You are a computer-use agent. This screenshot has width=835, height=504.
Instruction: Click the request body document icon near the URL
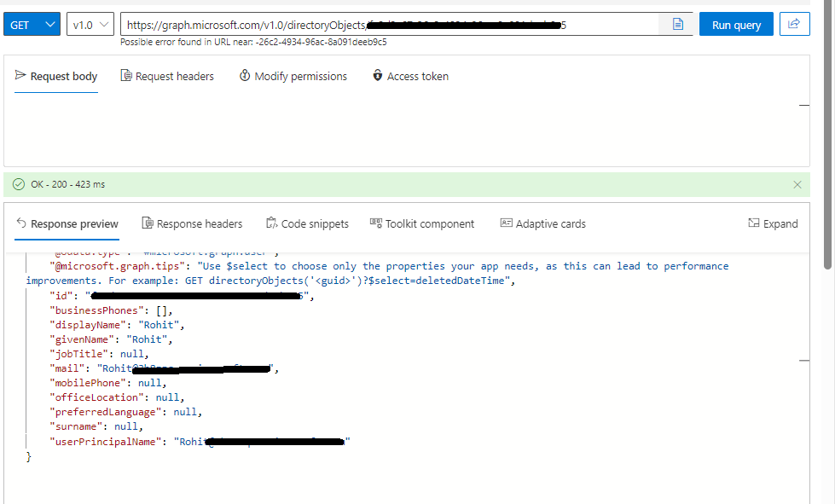pyautogui.click(x=676, y=24)
